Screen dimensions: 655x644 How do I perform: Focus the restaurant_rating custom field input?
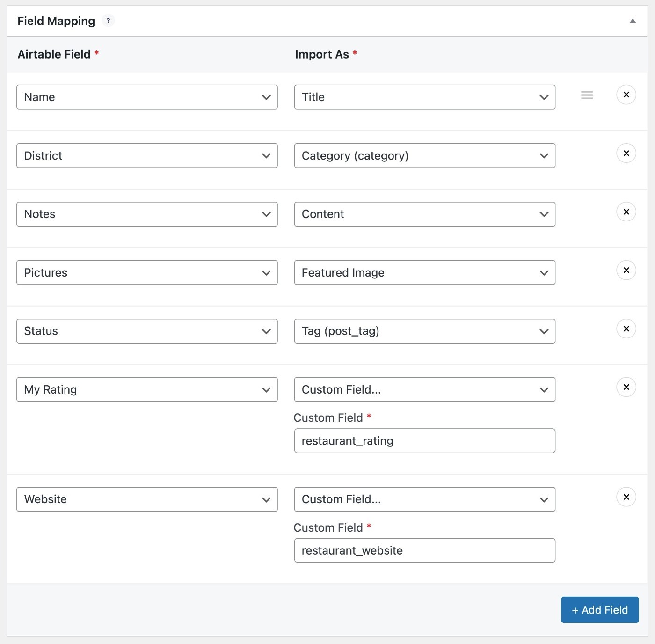[424, 441]
